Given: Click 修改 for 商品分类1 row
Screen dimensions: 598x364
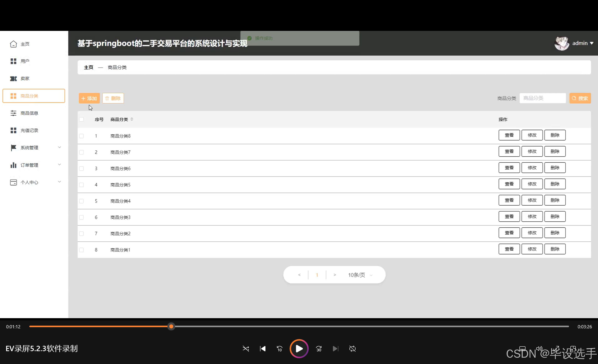Looking at the screenshot, I should coord(532,249).
